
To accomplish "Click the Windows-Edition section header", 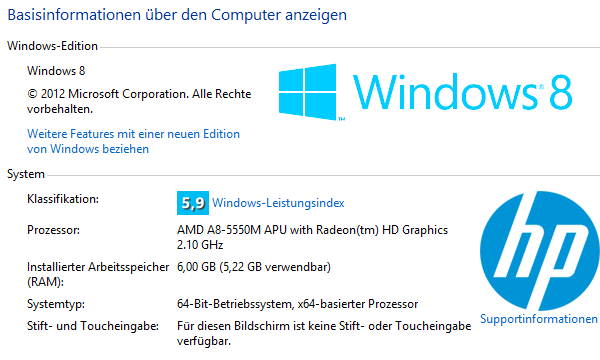I will click(52, 46).
